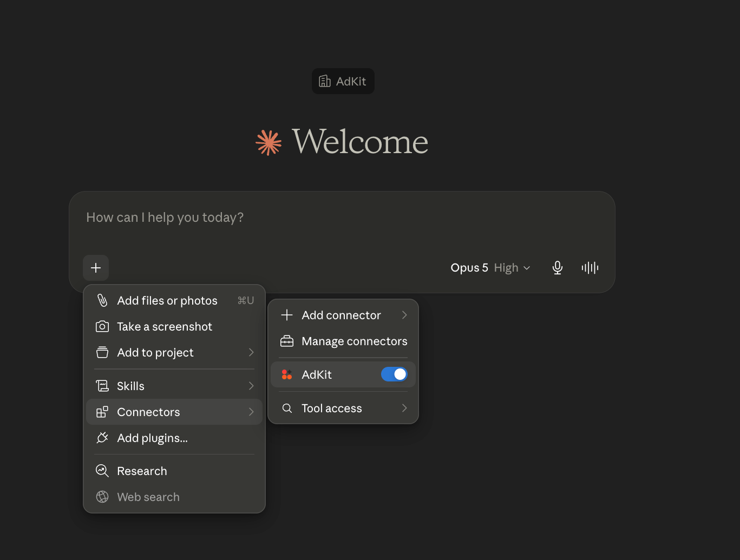Select Add plugins... entry
Viewport: 740px width, 560px height.
point(174,438)
